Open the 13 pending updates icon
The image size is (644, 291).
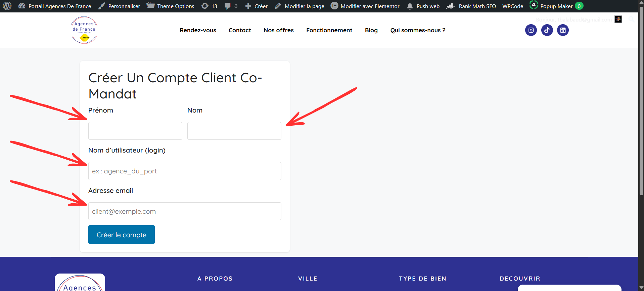pos(204,6)
